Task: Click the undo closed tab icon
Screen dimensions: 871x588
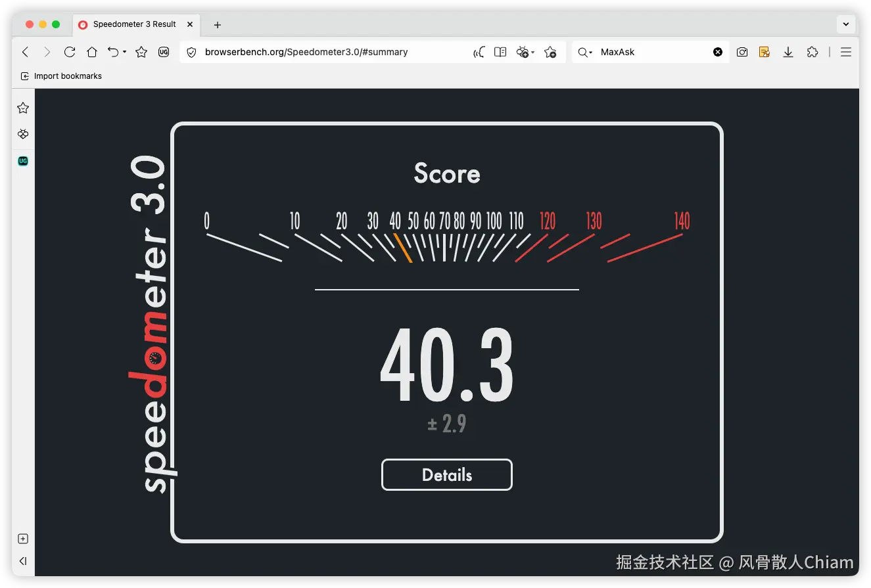Action: 113,52
